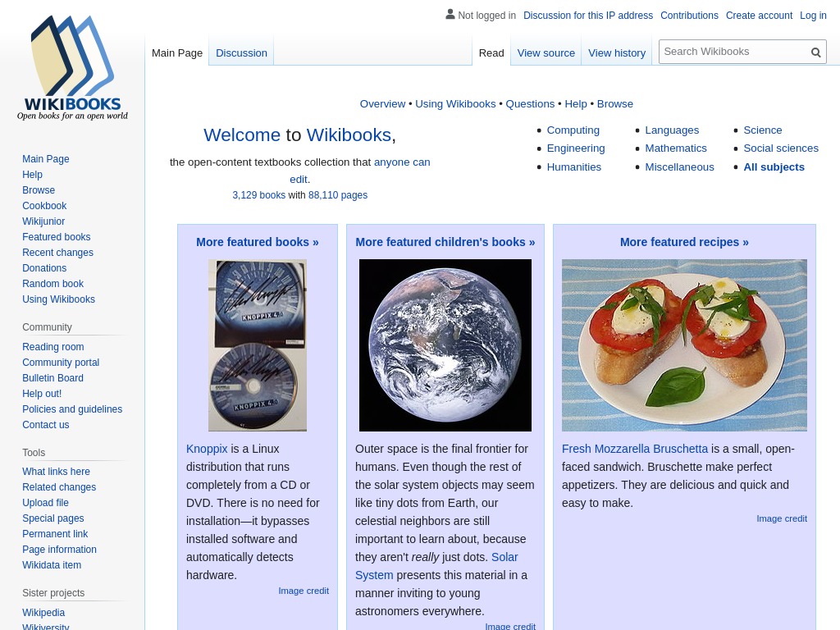Viewport: 840px width, 630px height.
Task: Open the Contributions link
Action: pos(689,16)
